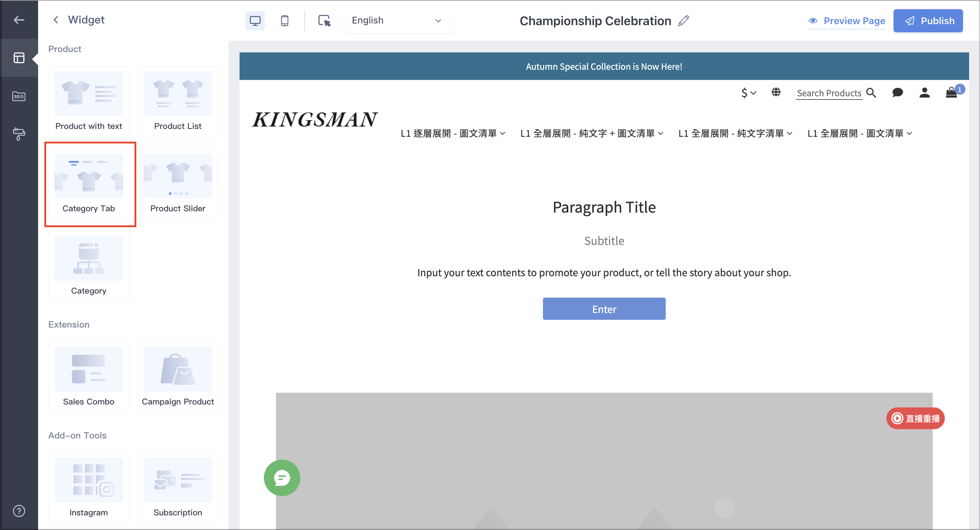Viewport: 980px width, 530px height.
Task: Open the paint roller design icon
Action: tap(19, 134)
